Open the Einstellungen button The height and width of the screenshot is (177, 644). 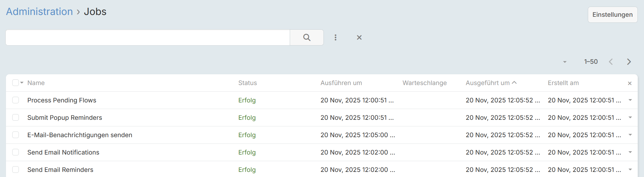tap(613, 15)
